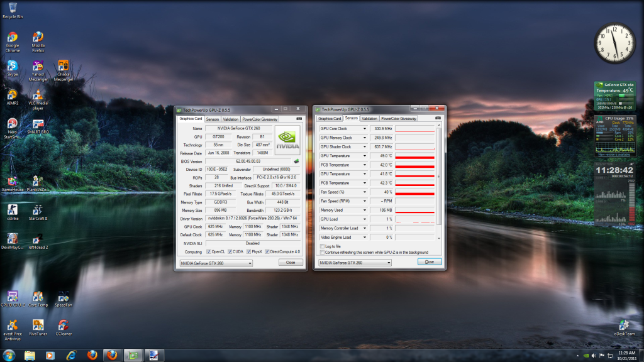The width and height of the screenshot is (644, 362).
Task: Click the Yahoo! Messenger desktop icon
Action: coord(38,71)
